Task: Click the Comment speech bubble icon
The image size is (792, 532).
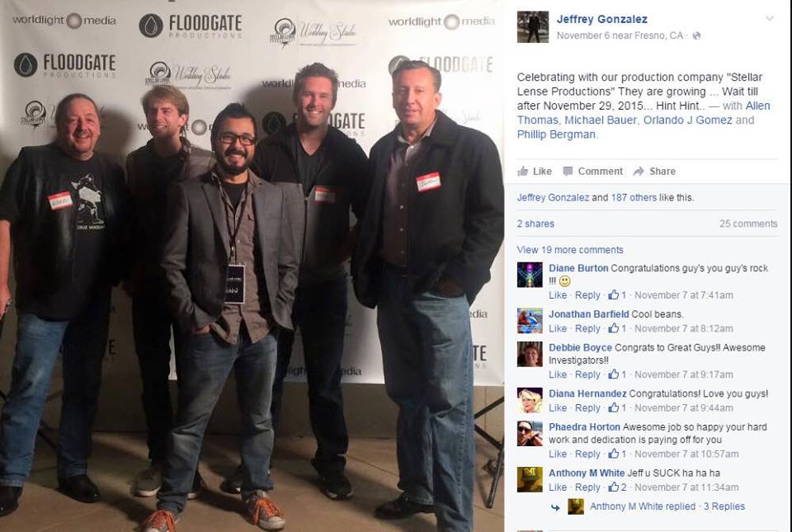Action: tap(568, 171)
